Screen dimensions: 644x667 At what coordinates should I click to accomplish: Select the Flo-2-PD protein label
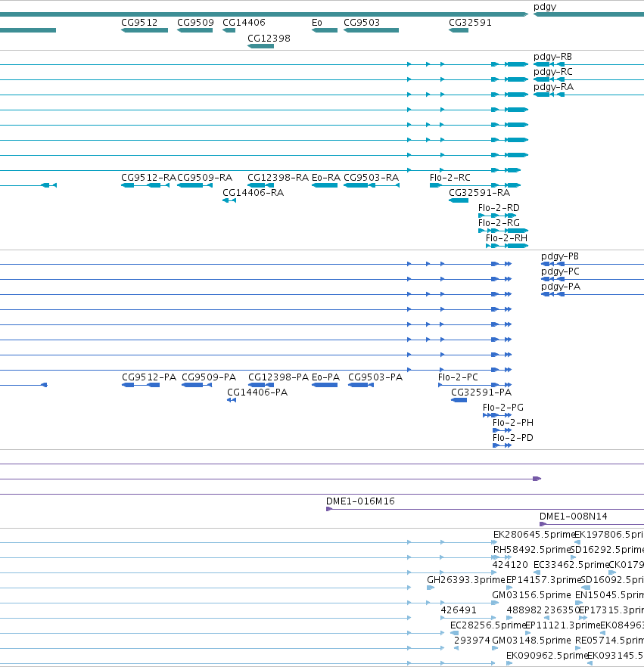(x=513, y=438)
